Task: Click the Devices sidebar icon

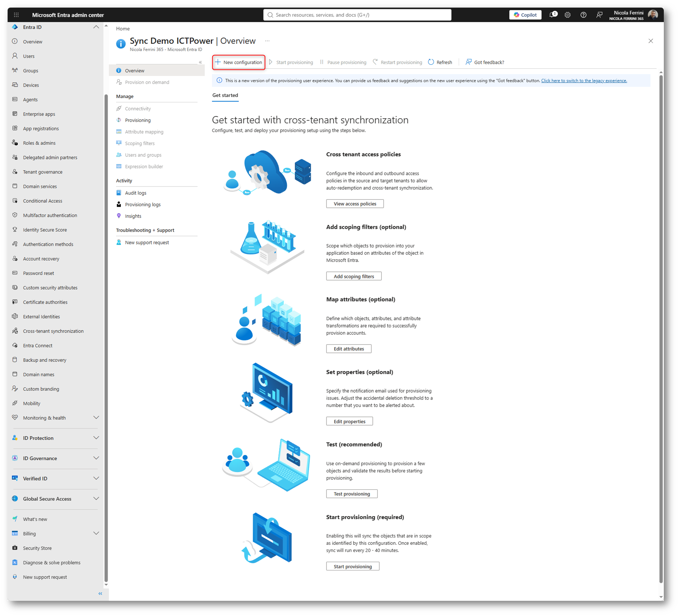Action: [x=15, y=85]
